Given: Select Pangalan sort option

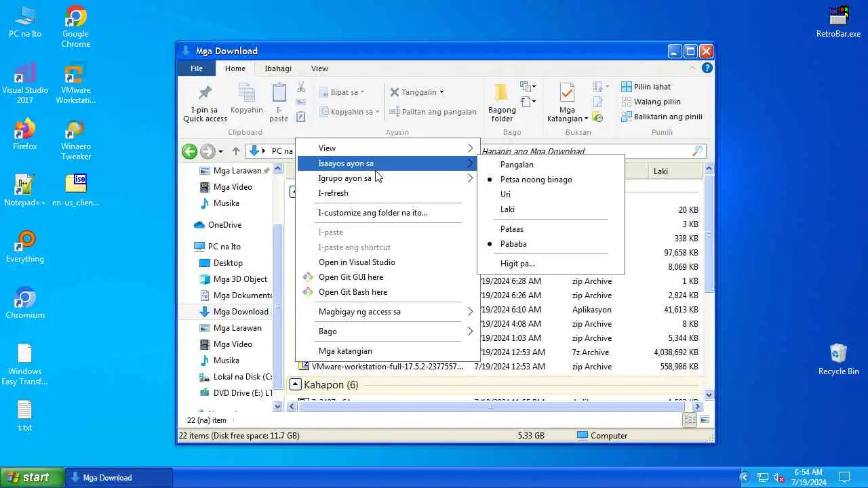Looking at the screenshot, I should 550,165.
